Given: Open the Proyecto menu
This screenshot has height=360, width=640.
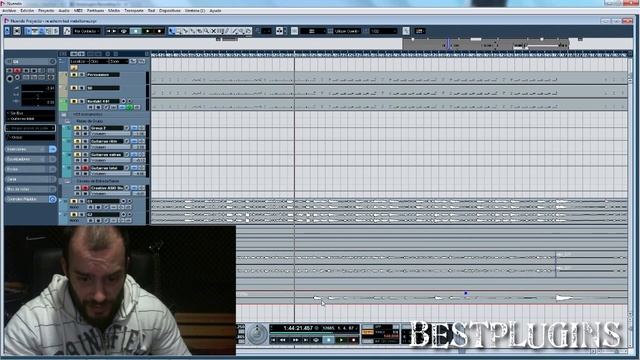Looking at the screenshot, I should click(x=46, y=11).
